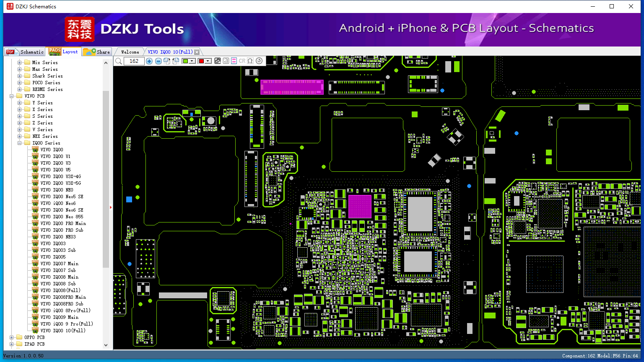
Task: Collapse the VIVO PCB folder
Action: (11, 96)
